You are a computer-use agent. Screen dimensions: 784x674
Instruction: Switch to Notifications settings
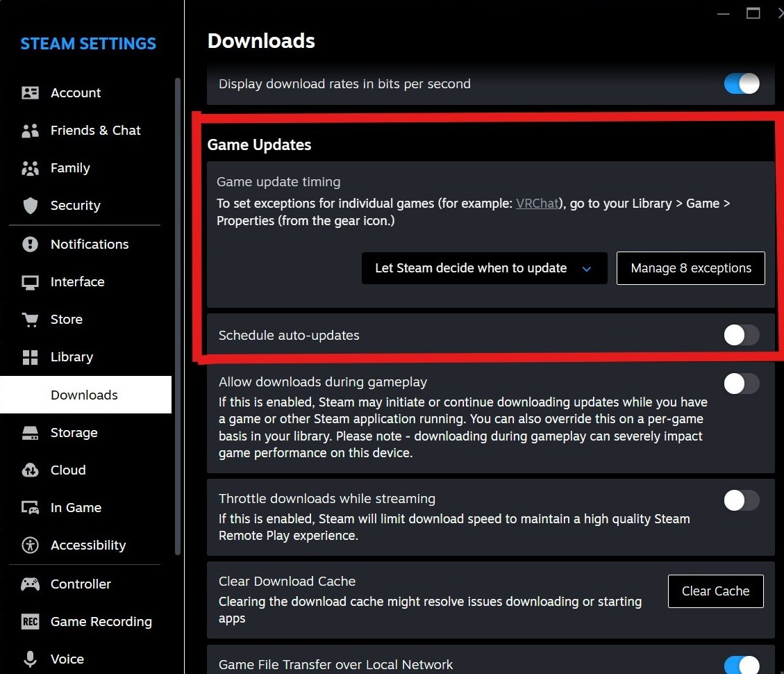pyautogui.click(x=90, y=244)
